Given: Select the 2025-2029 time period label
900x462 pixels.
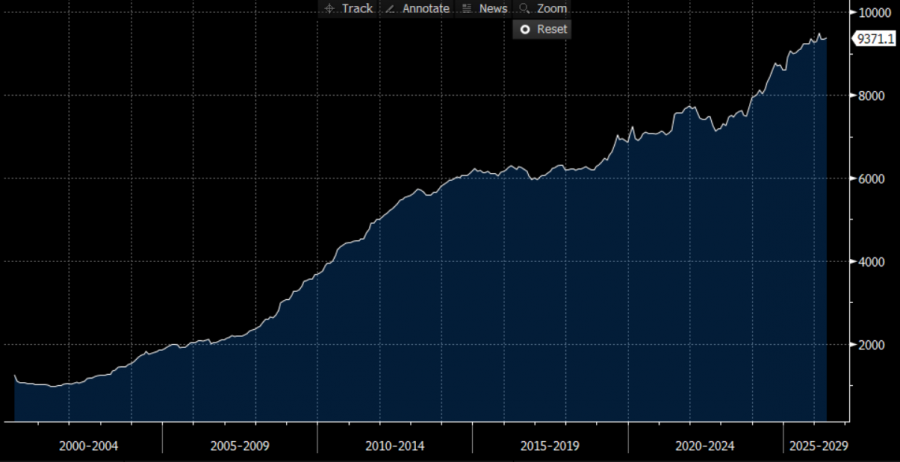Looking at the screenshot, I should 819,446.
